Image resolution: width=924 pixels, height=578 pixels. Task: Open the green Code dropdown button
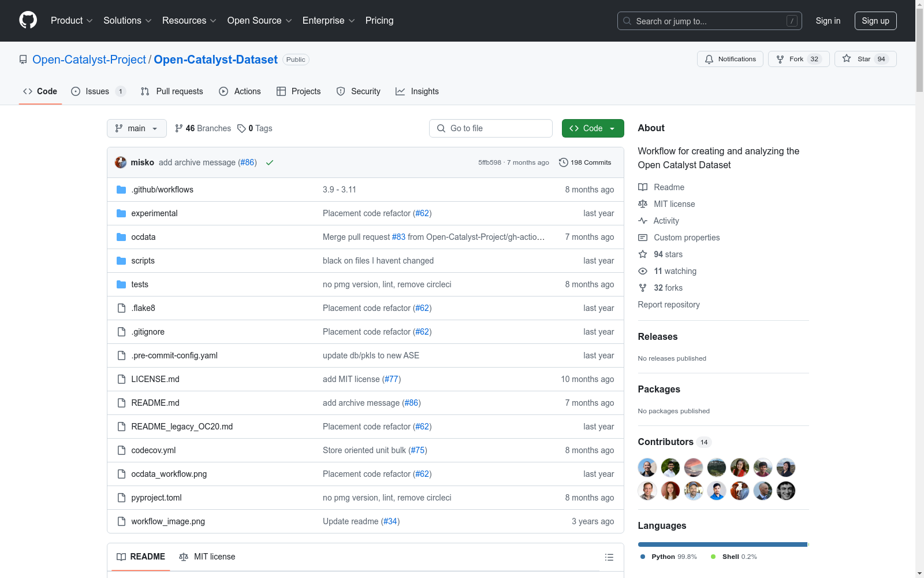click(593, 128)
